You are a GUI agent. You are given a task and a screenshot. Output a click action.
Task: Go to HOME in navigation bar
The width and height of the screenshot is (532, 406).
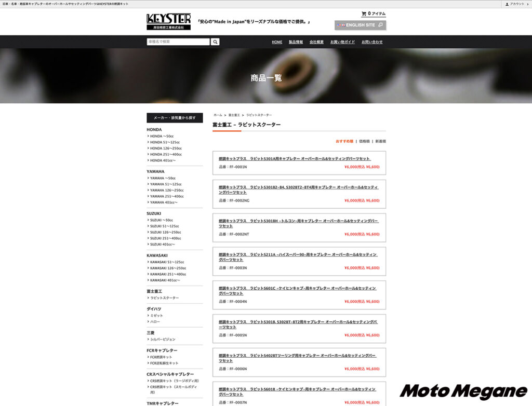point(277,42)
